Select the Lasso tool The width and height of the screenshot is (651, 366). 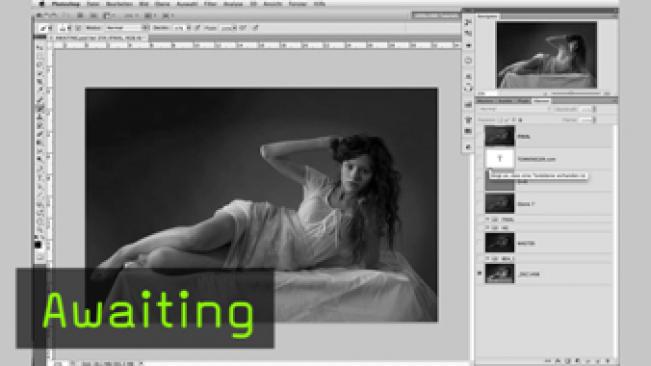pos(40,65)
